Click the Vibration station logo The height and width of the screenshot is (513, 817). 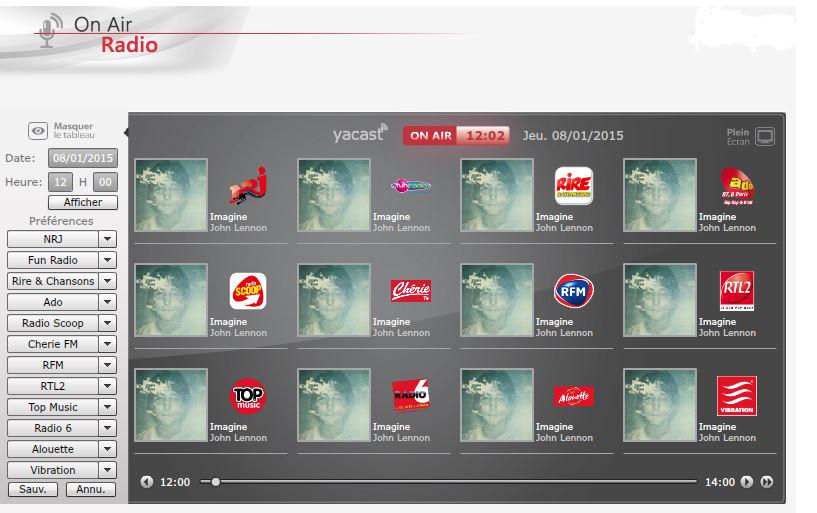coord(737,396)
